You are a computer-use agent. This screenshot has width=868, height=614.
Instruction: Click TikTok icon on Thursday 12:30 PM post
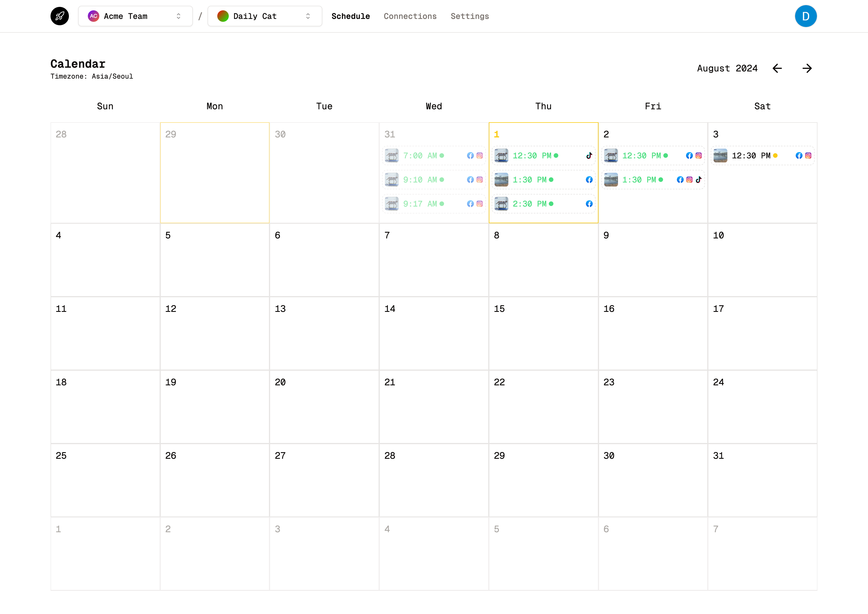[589, 156]
